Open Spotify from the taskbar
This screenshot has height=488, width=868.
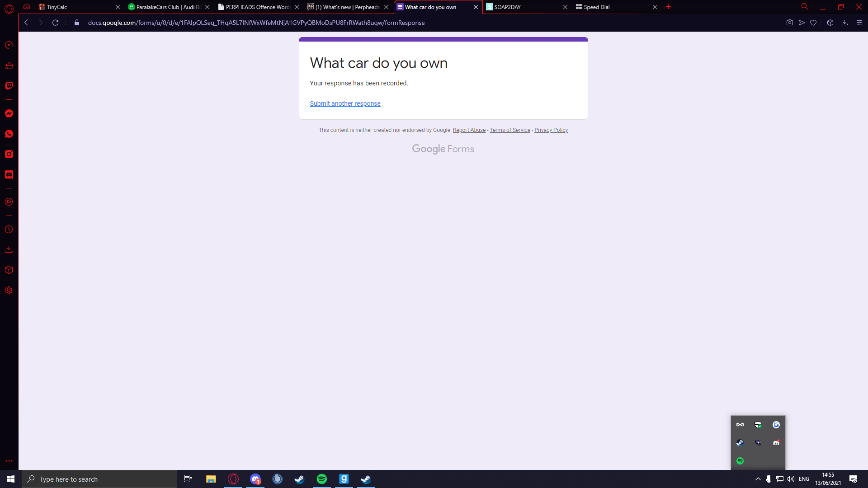pyautogui.click(x=322, y=479)
